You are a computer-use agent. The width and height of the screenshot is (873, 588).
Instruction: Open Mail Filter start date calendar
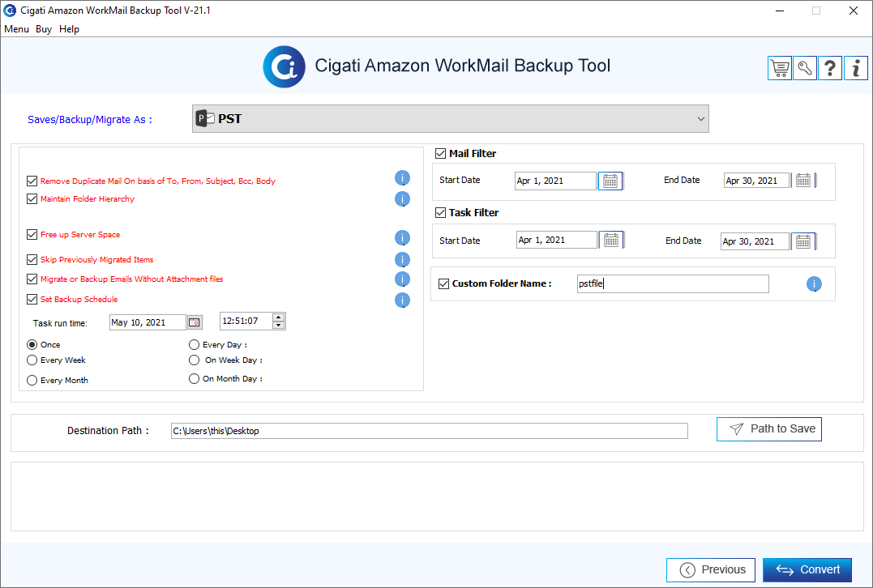pos(610,181)
